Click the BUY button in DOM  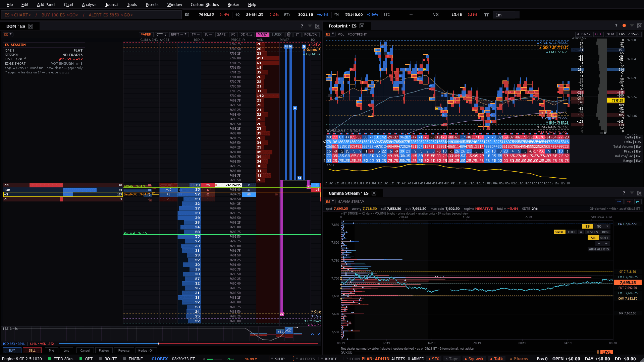click(12, 350)
